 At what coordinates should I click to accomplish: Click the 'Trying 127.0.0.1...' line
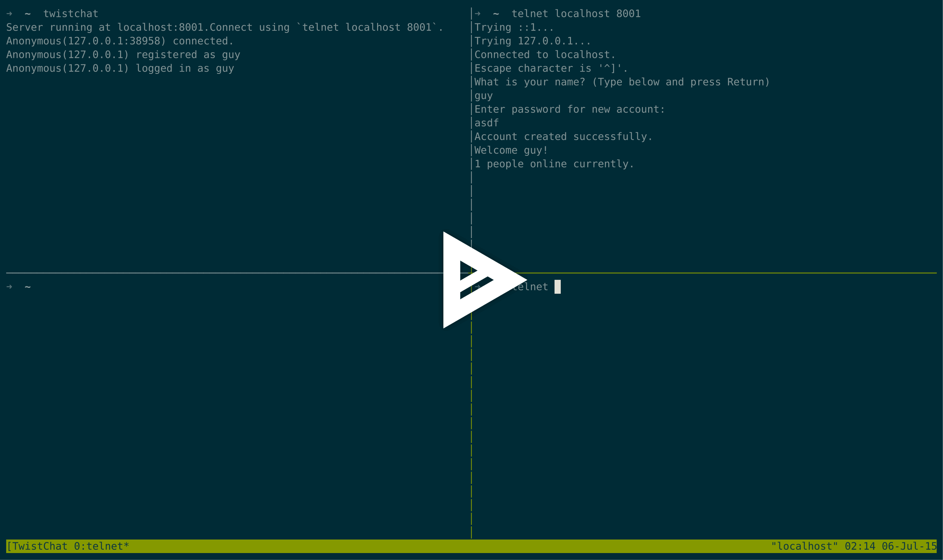(533, 41)
